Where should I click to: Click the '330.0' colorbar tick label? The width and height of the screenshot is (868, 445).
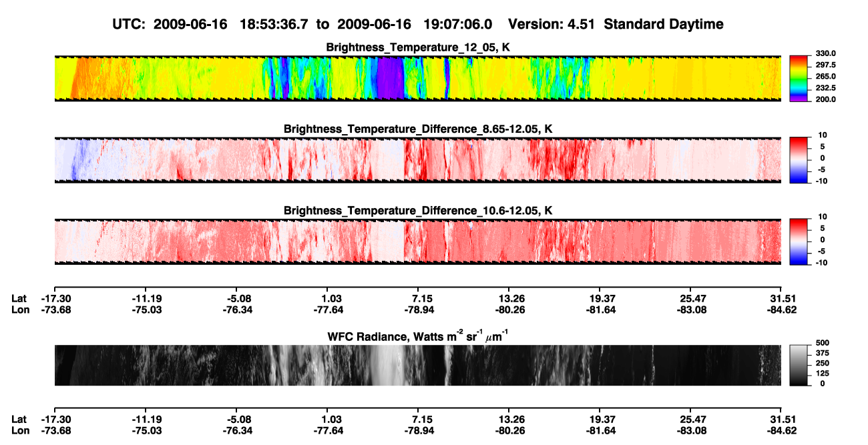[825, 53]
